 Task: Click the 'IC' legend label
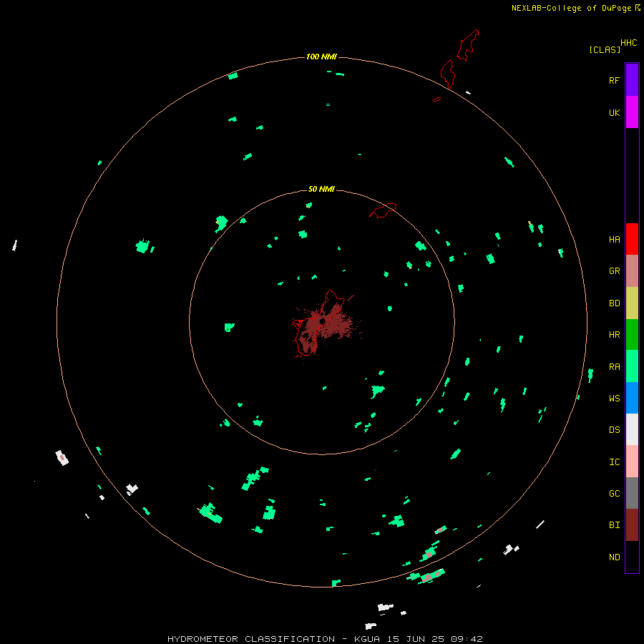coord(614,462)
